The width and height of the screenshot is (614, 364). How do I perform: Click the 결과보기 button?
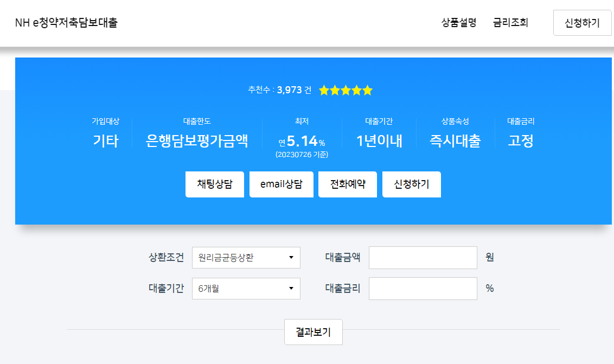314,332
